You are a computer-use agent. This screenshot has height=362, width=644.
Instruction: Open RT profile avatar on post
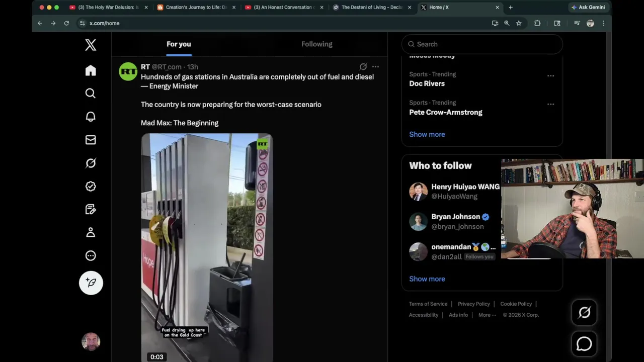[128, 71]
